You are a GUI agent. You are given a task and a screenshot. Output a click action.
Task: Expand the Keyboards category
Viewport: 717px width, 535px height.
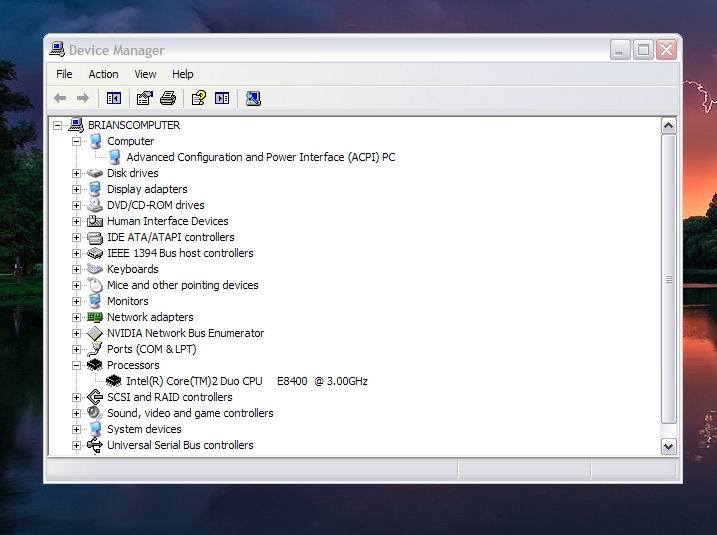[76, 269]
